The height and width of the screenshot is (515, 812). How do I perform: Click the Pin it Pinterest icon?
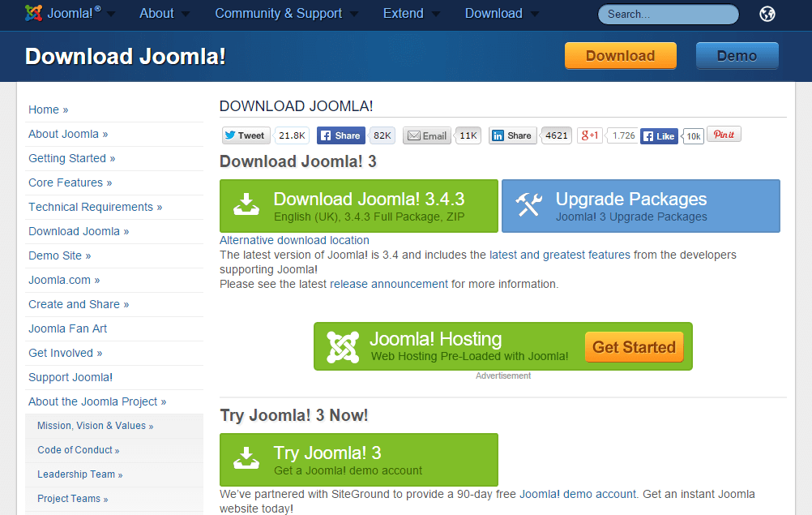coord(723,134)
